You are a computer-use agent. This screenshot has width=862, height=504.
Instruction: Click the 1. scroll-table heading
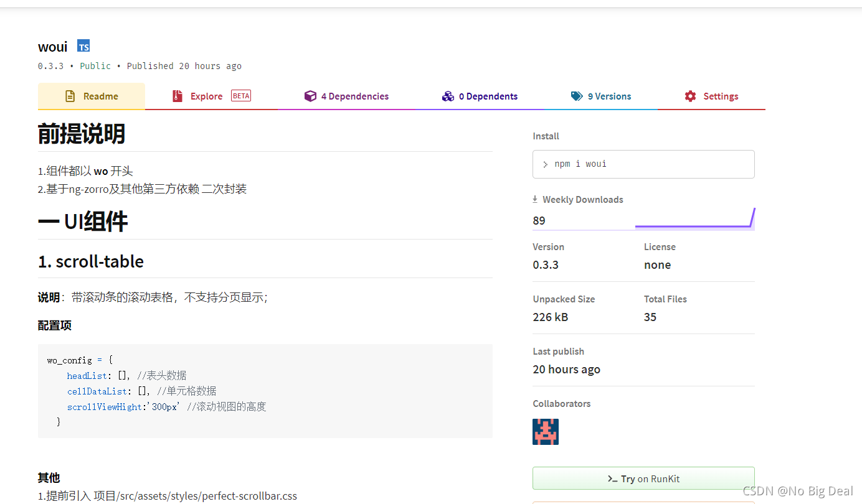pos(91,261)
